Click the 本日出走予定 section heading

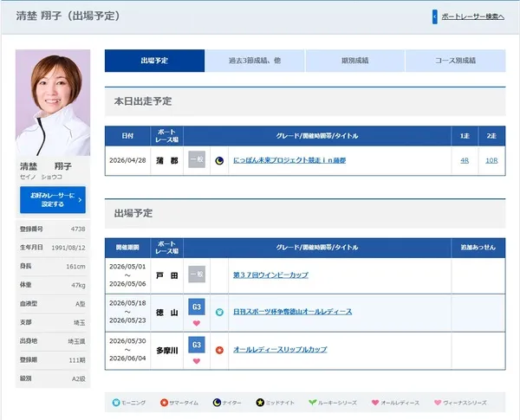click(x=143, y=101)
